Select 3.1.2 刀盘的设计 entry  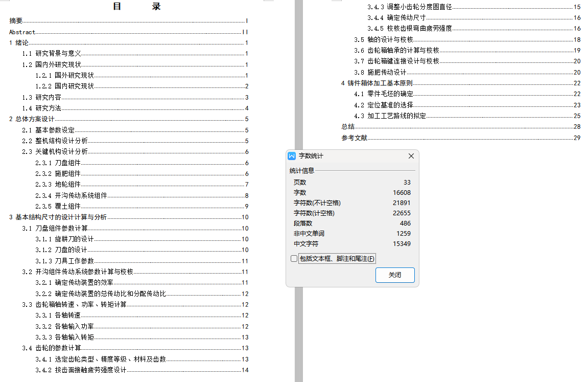click(142, 250)
